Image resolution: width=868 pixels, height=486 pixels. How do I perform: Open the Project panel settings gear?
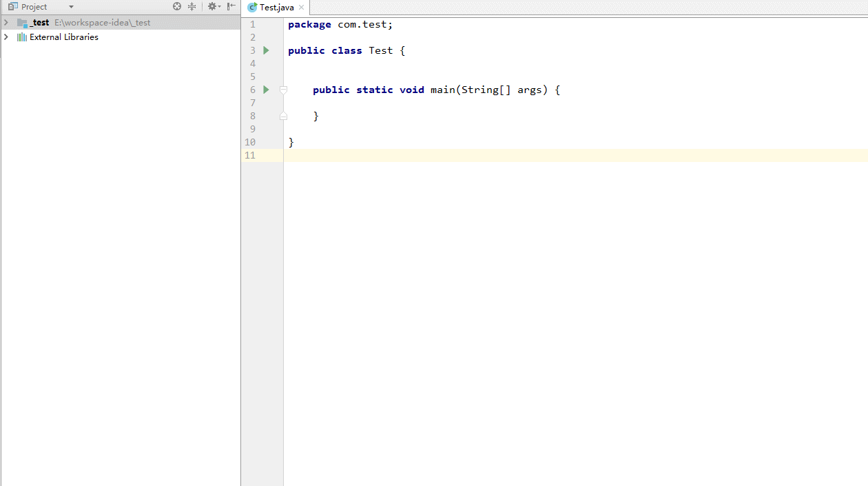pos(214,6)
